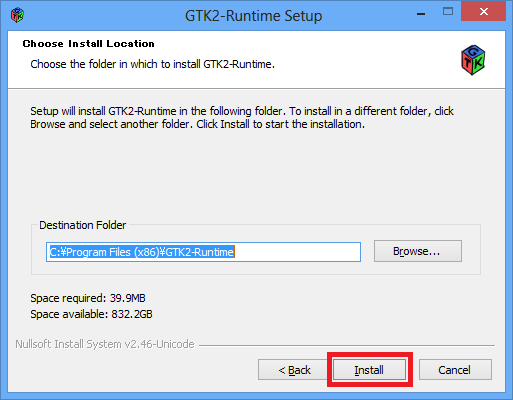Open folder picker with Browse button
The height and width of the screenshot is (400, 513).
pyautogui.click(x=418, y=251)
